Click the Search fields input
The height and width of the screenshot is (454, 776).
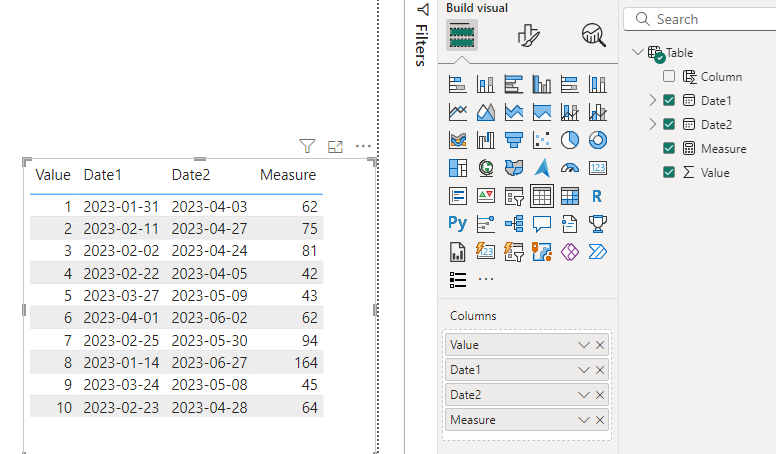coord(700,19)
